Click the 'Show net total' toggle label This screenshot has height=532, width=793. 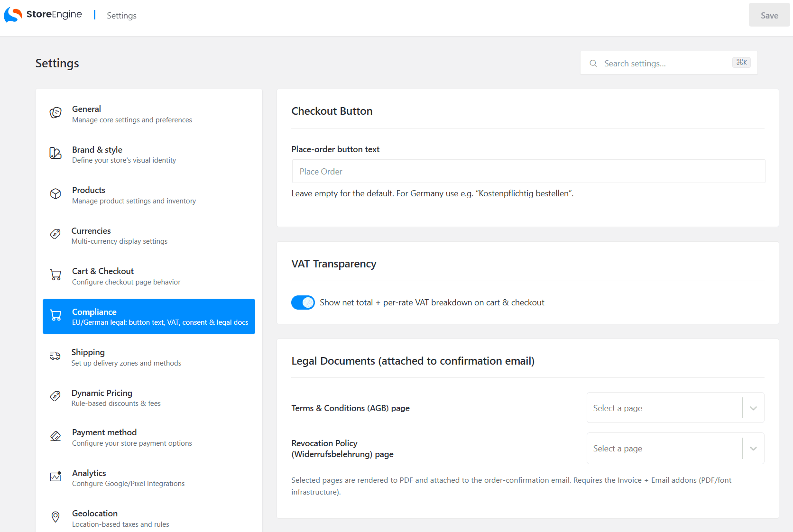click(432, 303)
